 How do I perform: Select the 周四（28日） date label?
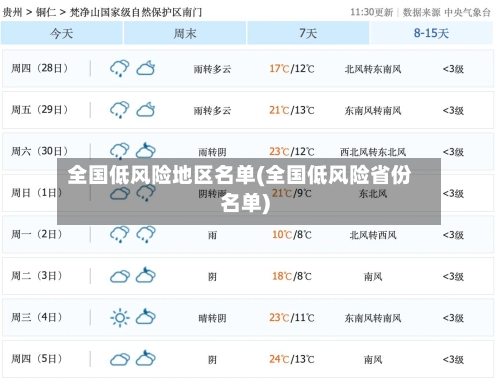(x=40, y=68)
